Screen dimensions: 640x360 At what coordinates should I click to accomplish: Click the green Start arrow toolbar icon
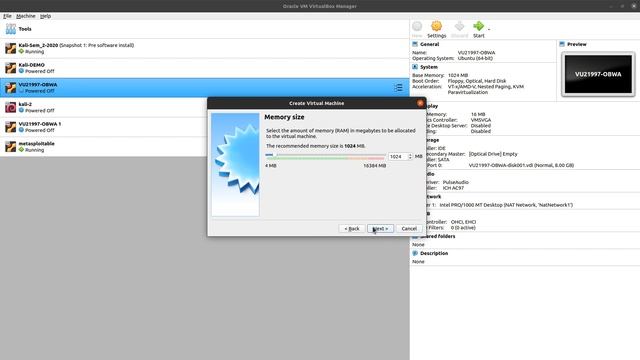478,26
